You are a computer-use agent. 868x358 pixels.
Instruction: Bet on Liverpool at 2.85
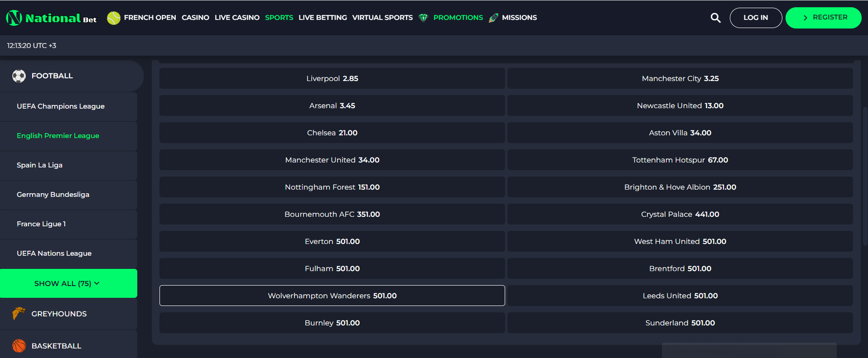tap(332, 78)
